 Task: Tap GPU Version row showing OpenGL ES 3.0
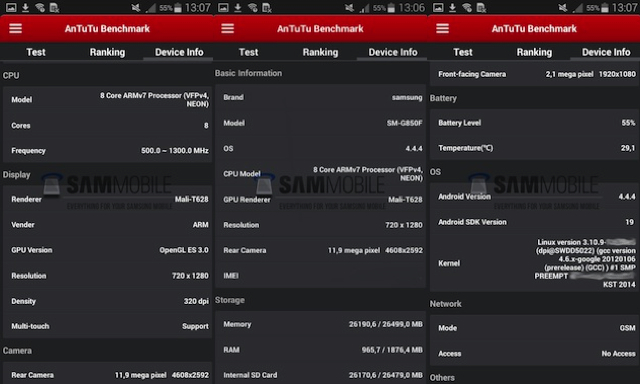(x=108, y=250)
